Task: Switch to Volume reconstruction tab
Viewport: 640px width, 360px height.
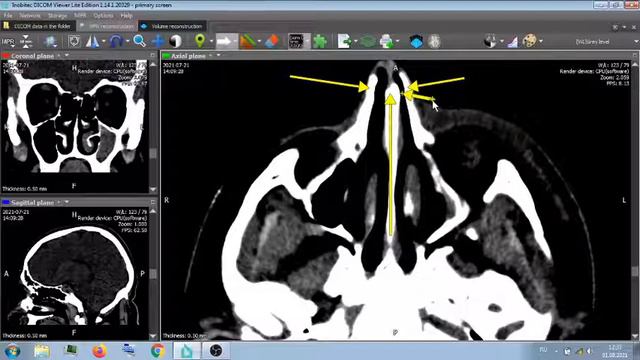Action: pyautogui.click(x=173, y=26)
